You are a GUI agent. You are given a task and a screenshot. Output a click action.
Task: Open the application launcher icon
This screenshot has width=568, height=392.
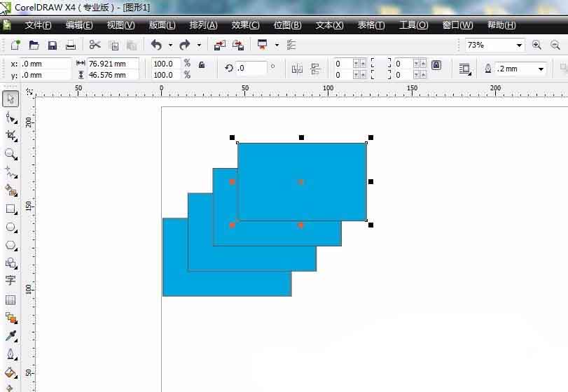coord(262,45)
